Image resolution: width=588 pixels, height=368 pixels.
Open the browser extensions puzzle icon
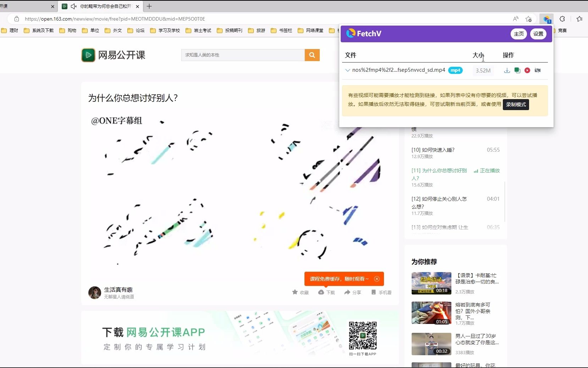(562, 19)
